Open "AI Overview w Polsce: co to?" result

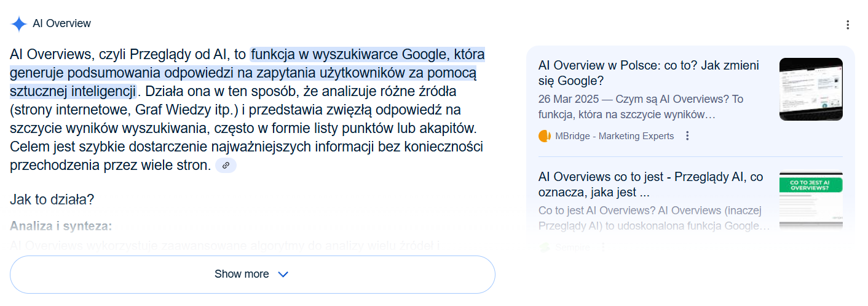(649, 73)
